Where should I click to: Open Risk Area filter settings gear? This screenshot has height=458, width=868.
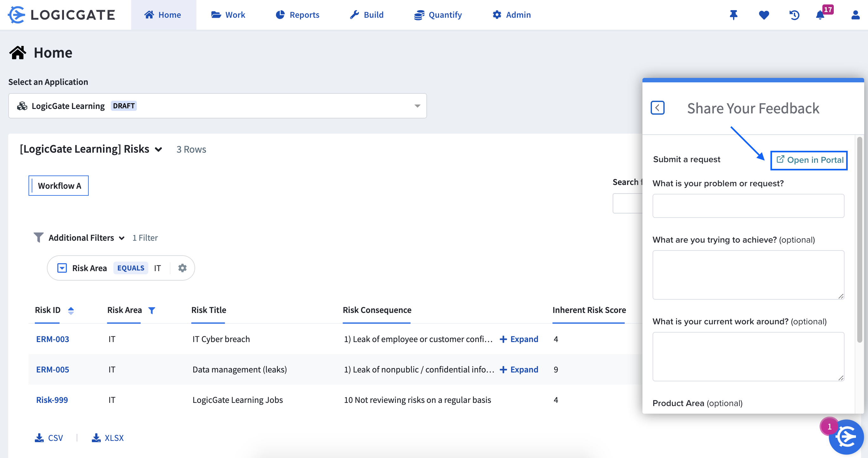[x=182, y=268]
